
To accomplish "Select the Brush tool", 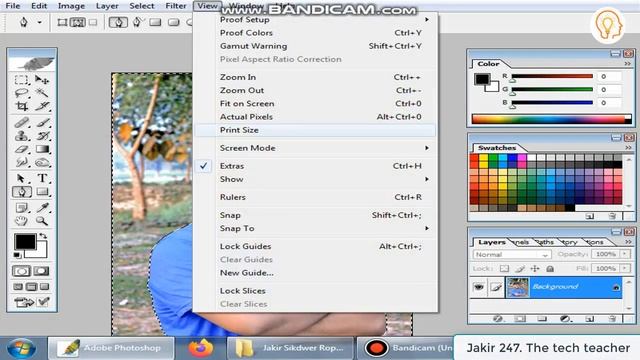I will tap(42, 122).
